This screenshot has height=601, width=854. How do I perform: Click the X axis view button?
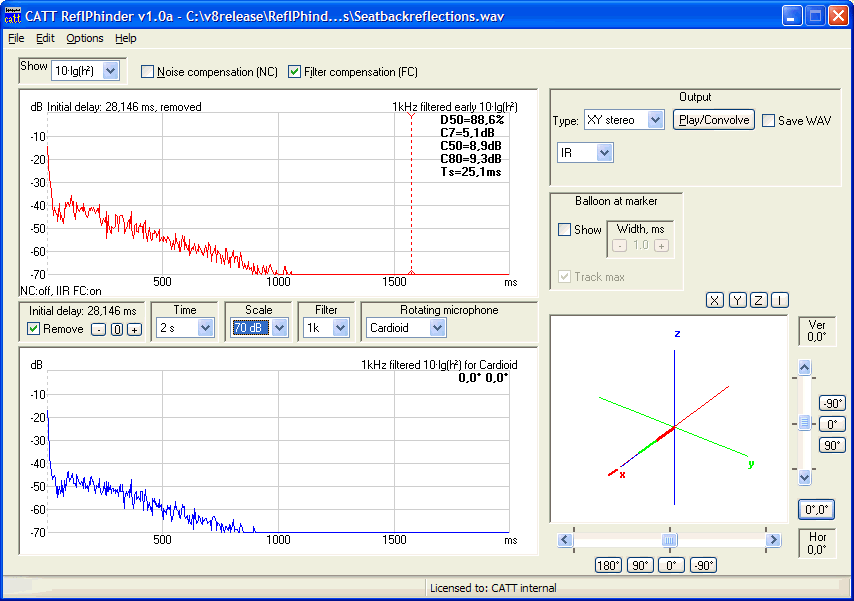[x=715, y=301]
